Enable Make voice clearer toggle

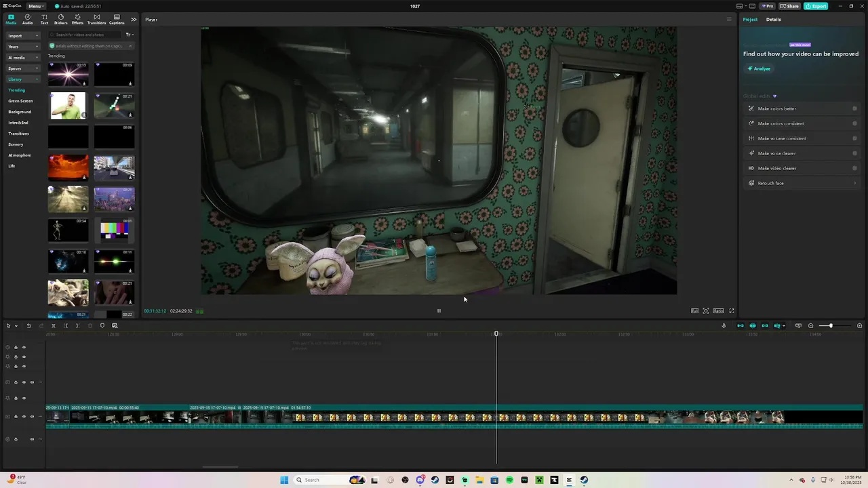(854, 153)
